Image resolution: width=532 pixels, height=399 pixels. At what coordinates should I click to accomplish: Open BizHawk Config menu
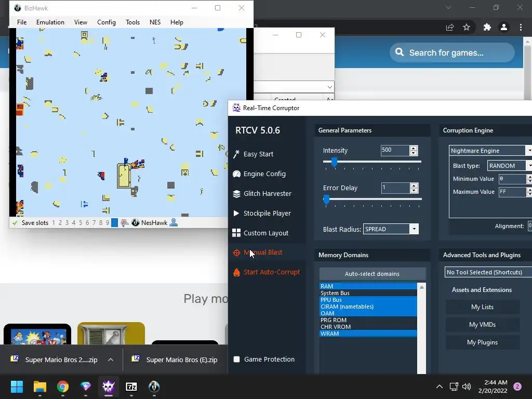pos(107,22)
